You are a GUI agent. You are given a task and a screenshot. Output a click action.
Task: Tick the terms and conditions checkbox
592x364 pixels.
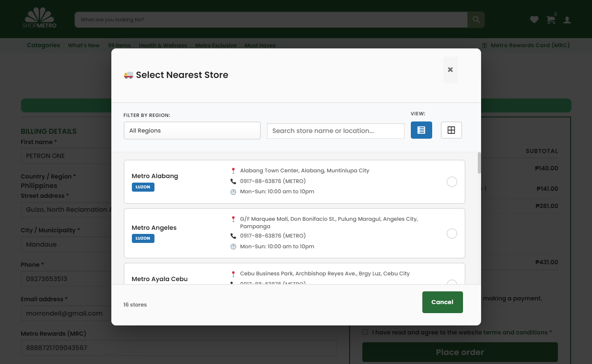click(365, 332)
